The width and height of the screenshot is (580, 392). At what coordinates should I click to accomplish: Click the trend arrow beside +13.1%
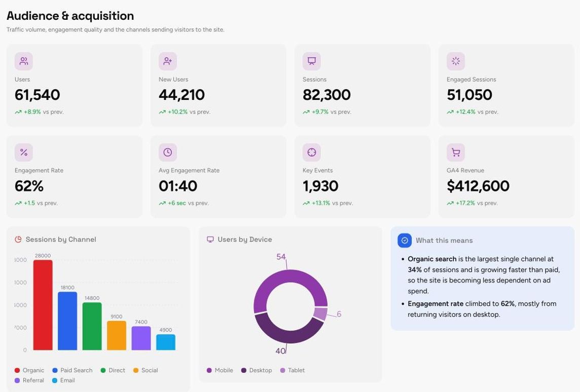tap(306, 203)
